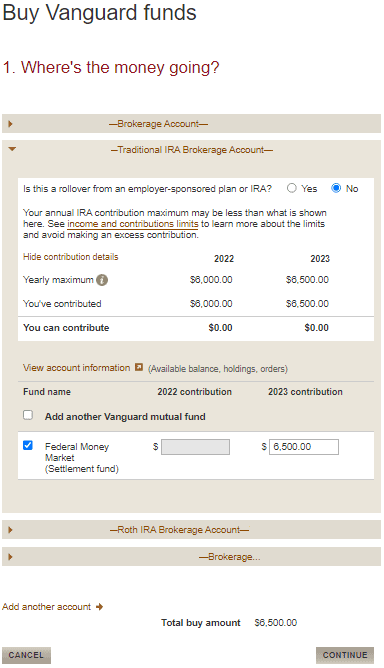Image resolution: width=384 pixels, height=668 pixels.
Task: Select the No rollover radio button
Action: [336, 188]
